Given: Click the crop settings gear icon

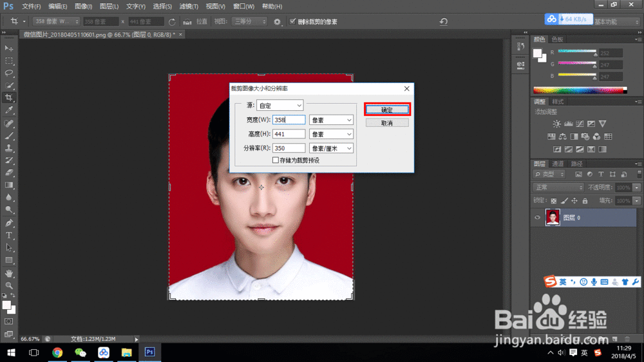Looking at the screenshot, I should pyautogui.click(x=278, y=22).
